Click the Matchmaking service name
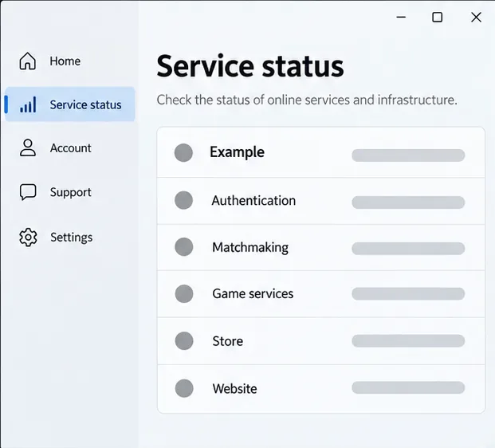The height and width of the screenshot is (448, 495). point(250,248)
